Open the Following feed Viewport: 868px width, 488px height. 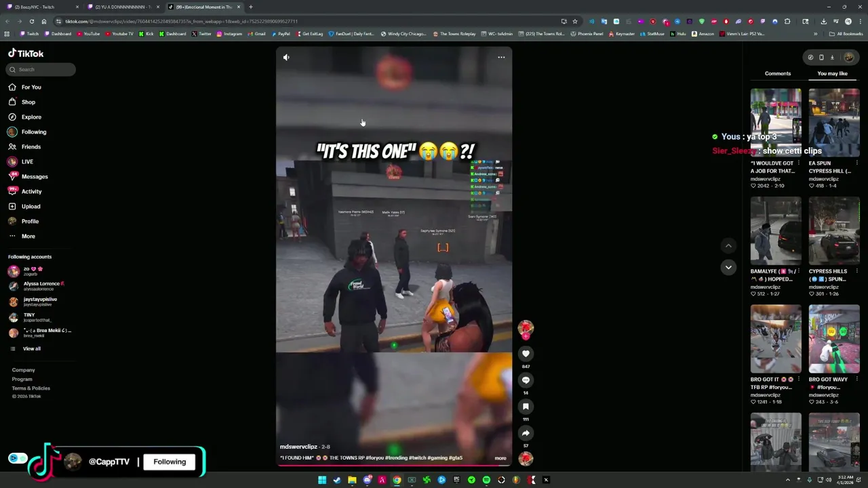27,132
